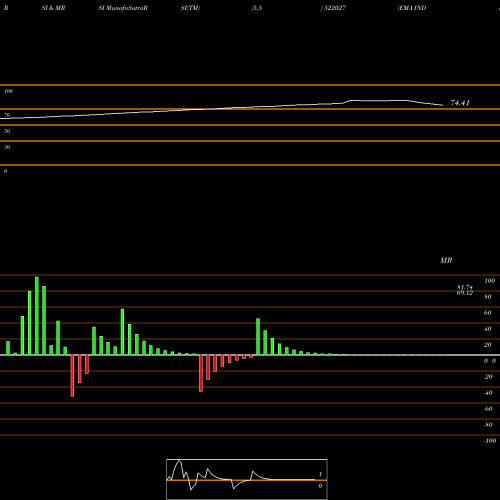Click the "SI MunafaSutraR" header label

point(123,8)
